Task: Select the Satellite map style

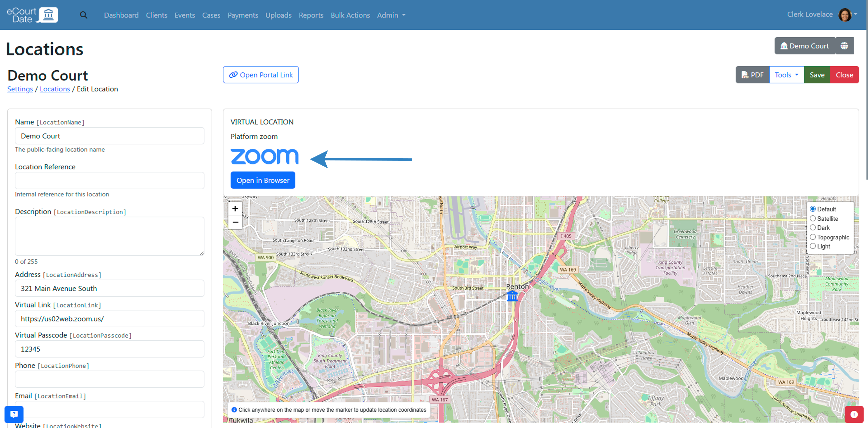Action: coord(813,219)
